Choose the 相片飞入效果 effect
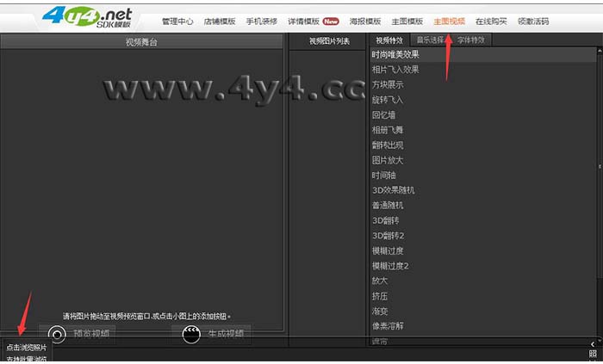 pos(395,70)
